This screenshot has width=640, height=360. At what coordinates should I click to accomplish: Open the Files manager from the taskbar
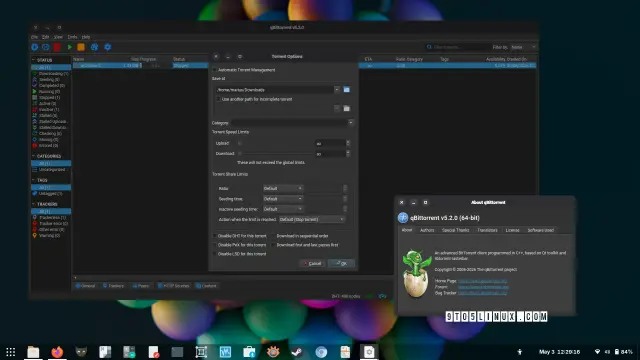pos(33,352)
